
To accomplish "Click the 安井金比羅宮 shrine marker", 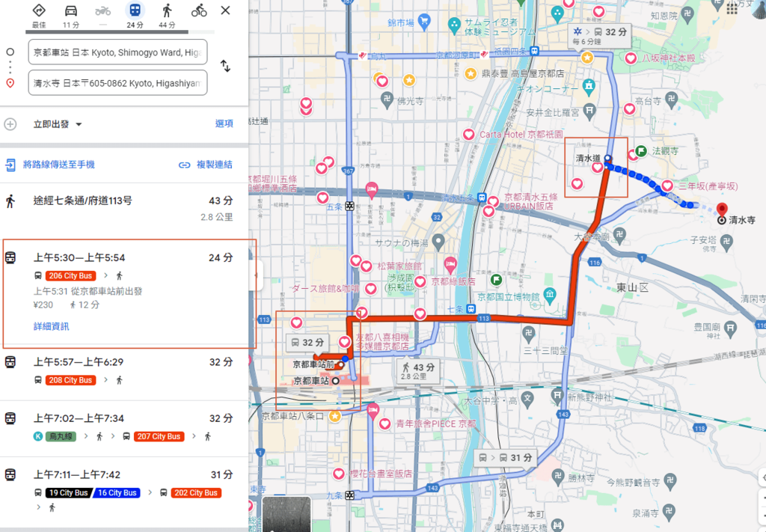I will pyautogui.click(x=589, y=111).
